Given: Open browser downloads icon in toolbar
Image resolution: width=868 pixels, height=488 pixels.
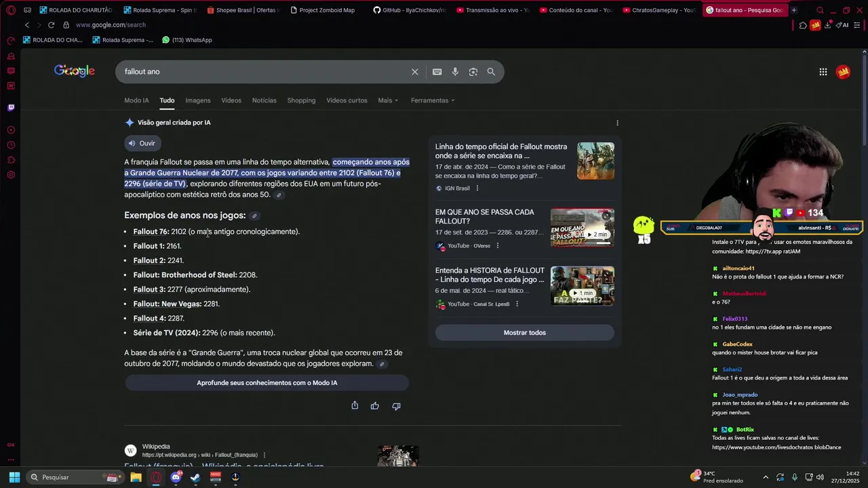Looking at the screenshot, I should tap(827, 25).
